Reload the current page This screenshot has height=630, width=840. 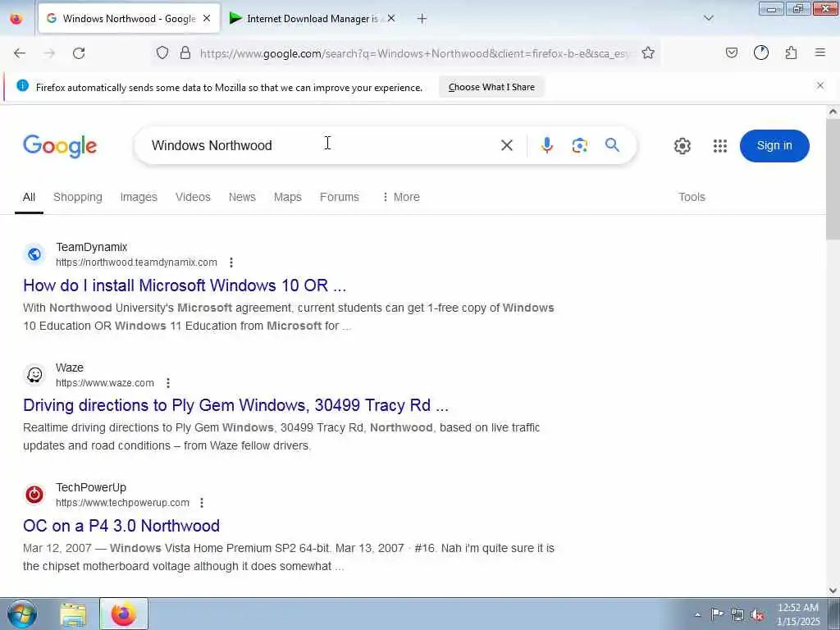pos(79,53)
